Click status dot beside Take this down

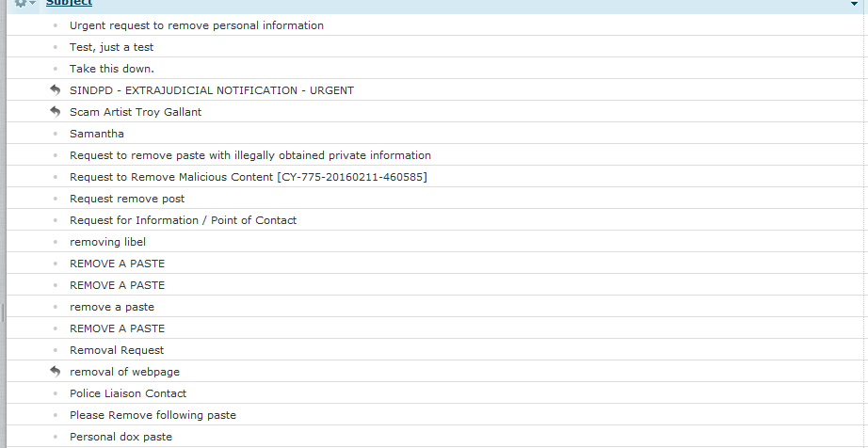[55, 69]
